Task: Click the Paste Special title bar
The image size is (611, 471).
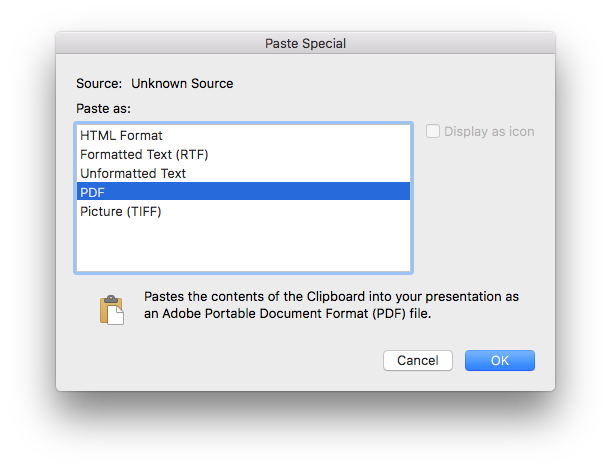Action: click(305, 43)
